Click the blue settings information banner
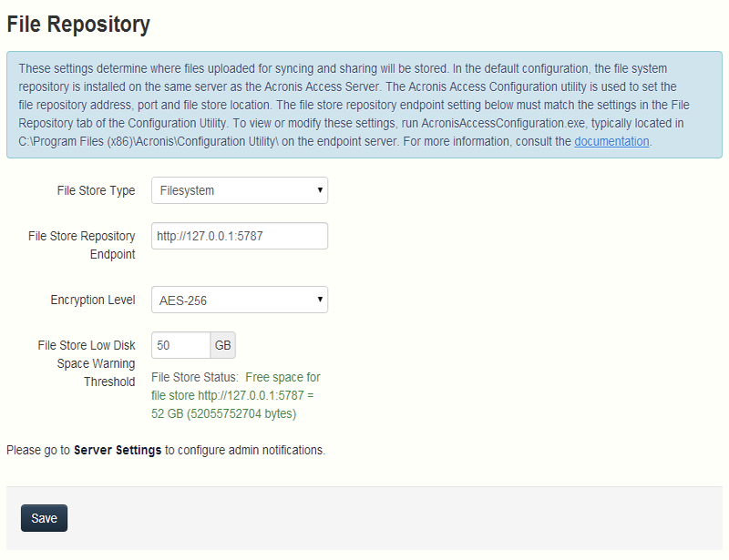The width and height of the screenshot is (729, 560). [x=364, y=105]
